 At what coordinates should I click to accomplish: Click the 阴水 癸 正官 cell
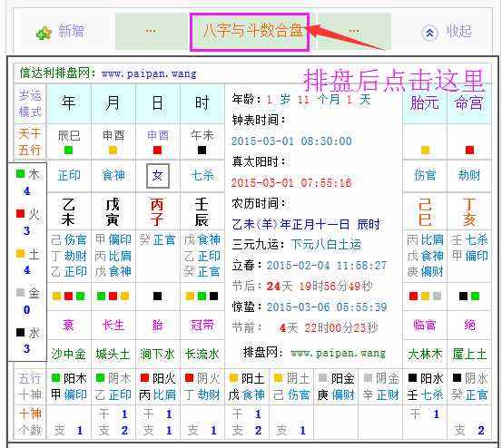tap(469, 387)
